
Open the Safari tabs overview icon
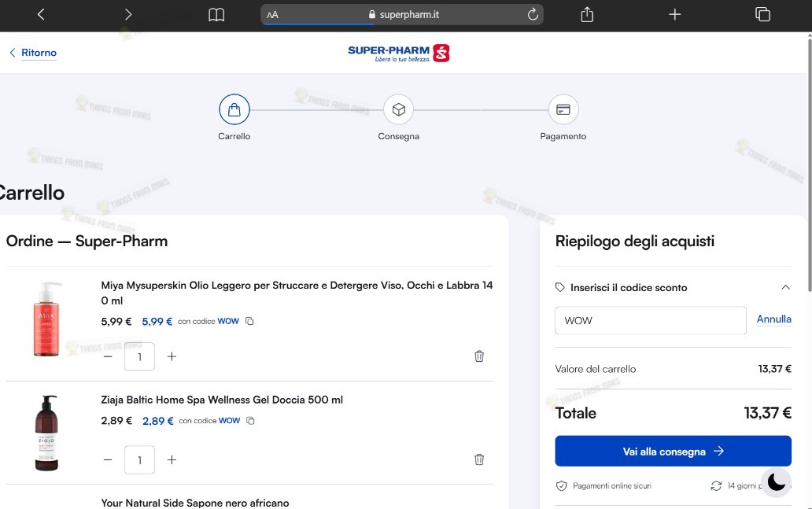762,14
